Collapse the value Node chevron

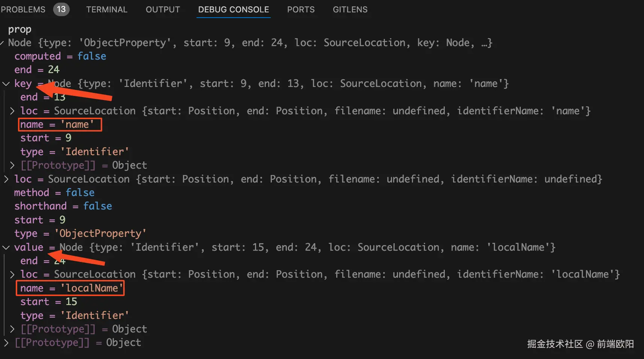[x=6, y=247]
